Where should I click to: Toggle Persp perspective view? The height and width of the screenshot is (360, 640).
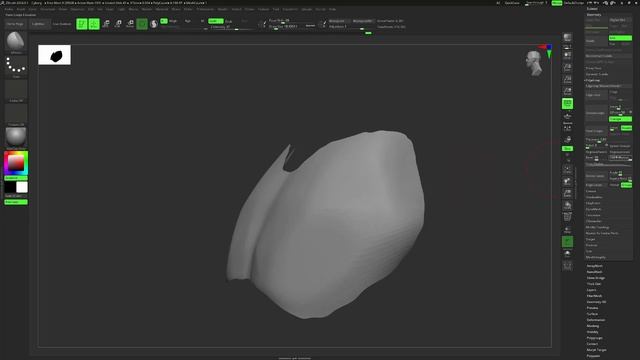click(567, 104)
